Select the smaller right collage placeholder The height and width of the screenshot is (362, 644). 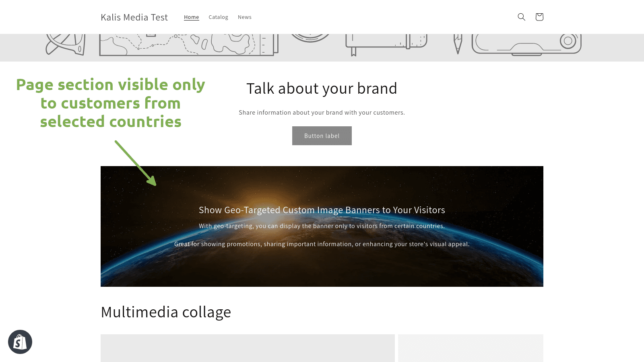(x=471, y=348)
